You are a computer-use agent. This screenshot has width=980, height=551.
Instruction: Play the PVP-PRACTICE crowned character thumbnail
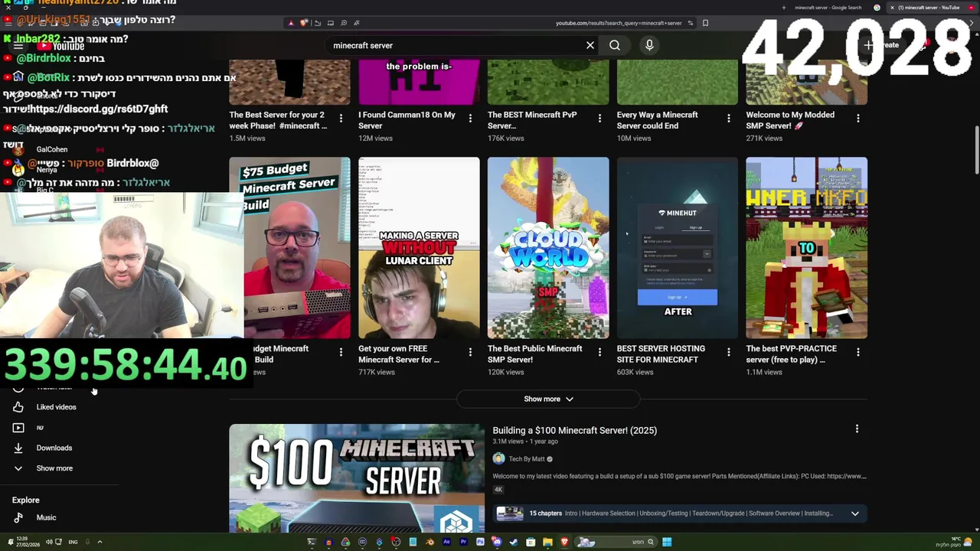[807, 248]
